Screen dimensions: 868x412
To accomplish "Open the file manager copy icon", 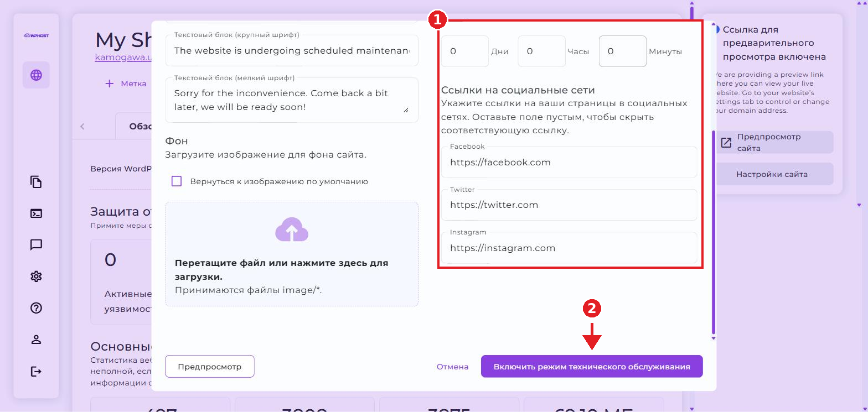I will coord(36,182).
